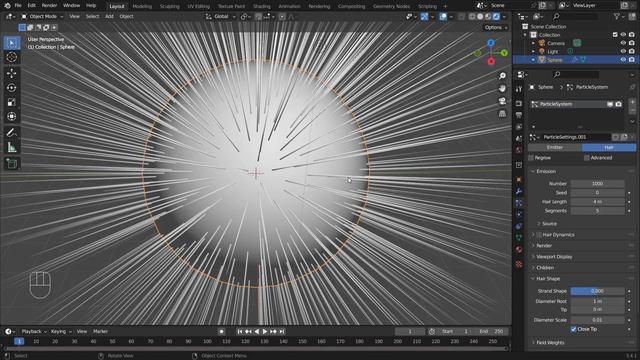Viewport: 640px width, 360px height.
Task: Enable the Advanced checkbox
Action: click(587, 158)
